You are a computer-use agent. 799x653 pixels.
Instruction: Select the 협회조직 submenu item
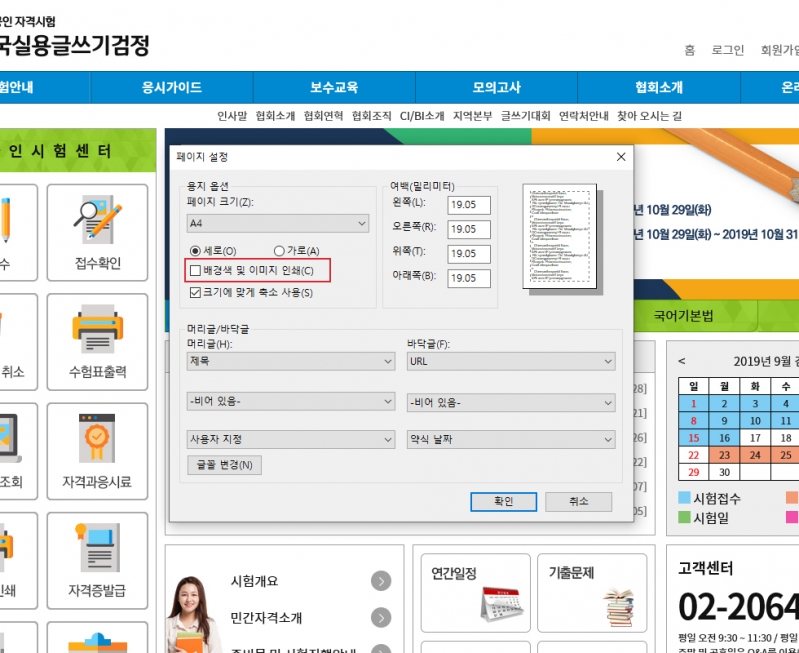tap(371, 116)
